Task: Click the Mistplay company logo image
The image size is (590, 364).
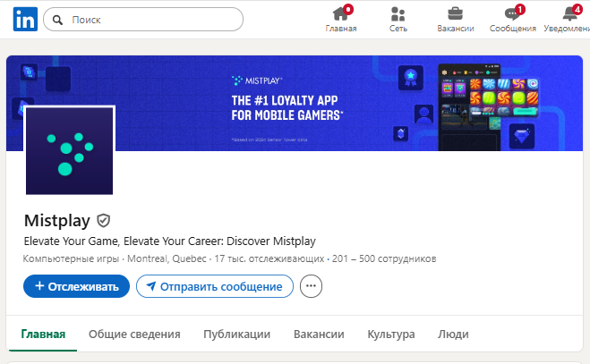Action: (x=69, y=150)
